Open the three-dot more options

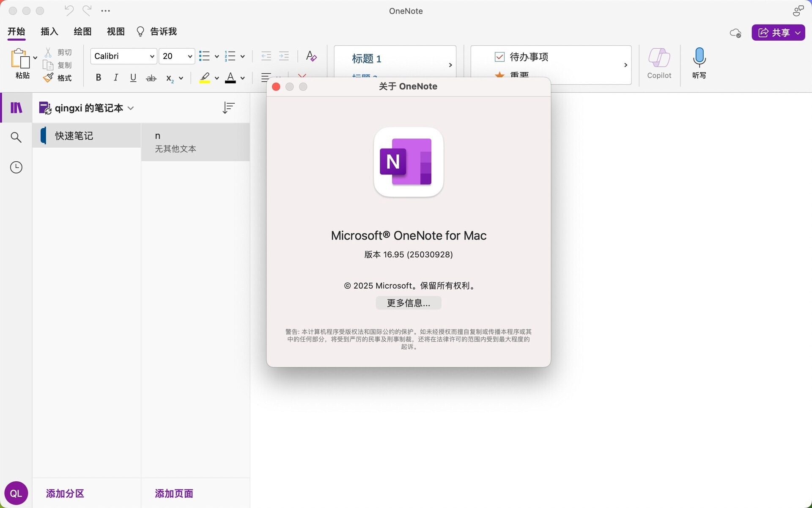[106, 11]
